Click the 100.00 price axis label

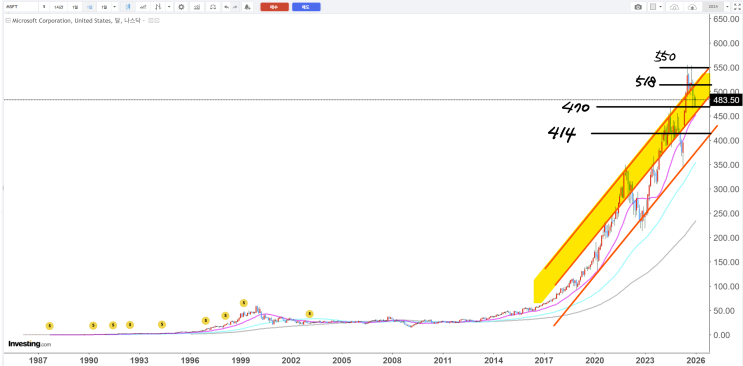coord(726,286)
